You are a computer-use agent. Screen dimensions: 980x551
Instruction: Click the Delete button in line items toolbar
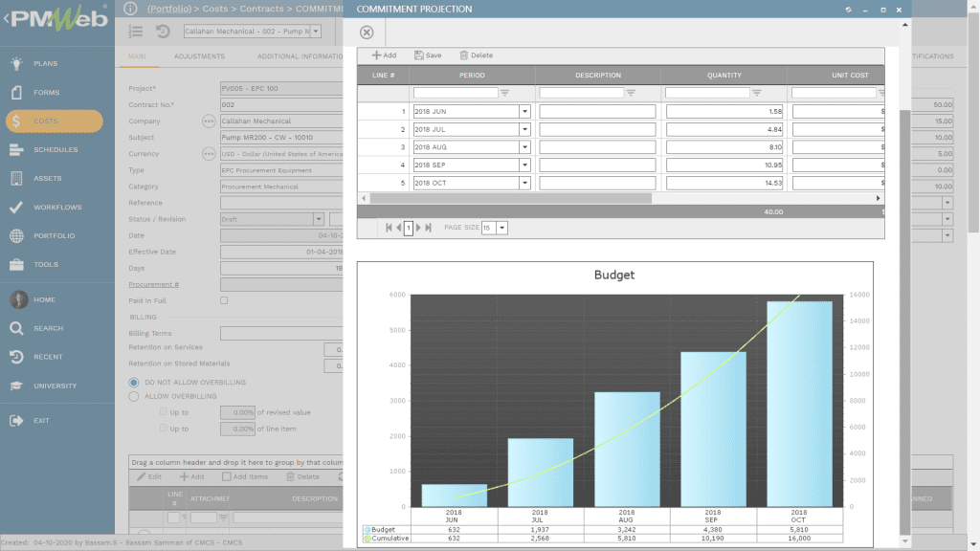tap(302, 476)
